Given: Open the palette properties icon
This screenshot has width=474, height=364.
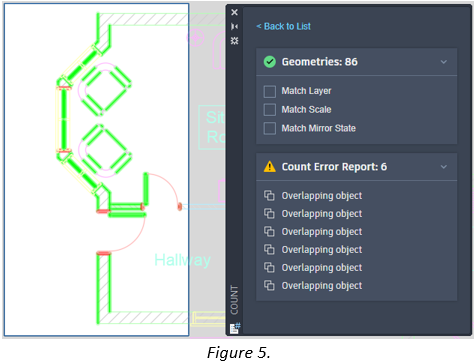Looking at the screenshot, I should pyautogui.click(x=234, y=41).
